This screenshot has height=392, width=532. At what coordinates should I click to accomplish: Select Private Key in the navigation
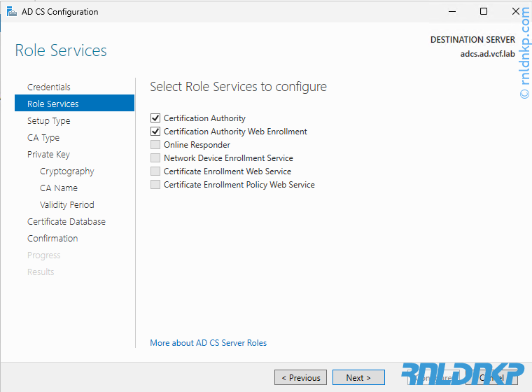tap(48, 154)
